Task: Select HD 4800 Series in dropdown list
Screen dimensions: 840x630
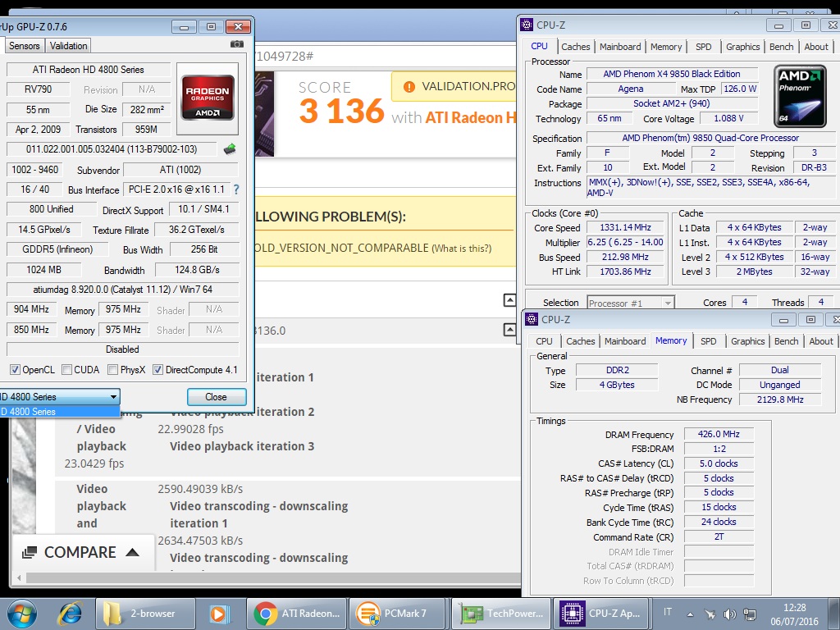Action: tap(59, 412)
